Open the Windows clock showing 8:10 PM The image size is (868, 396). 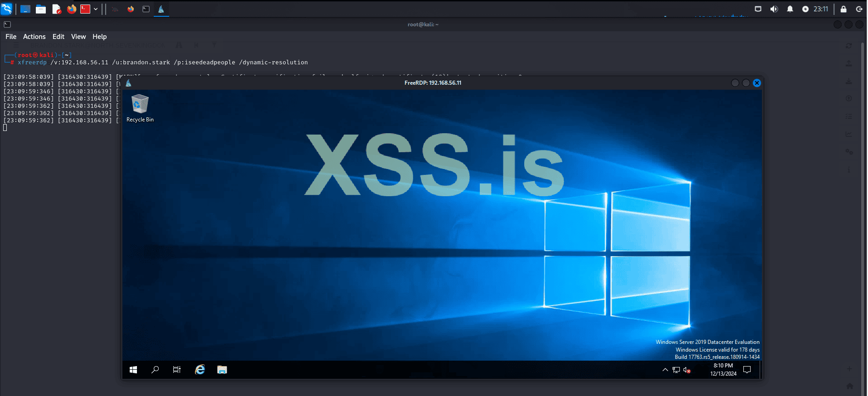pyautogui.click(x=723, y=370)
